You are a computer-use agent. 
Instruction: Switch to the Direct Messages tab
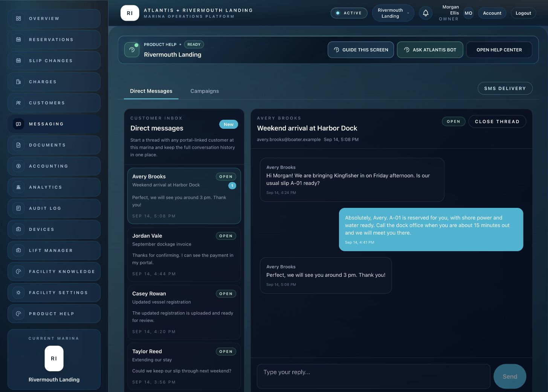click(151, 91)
